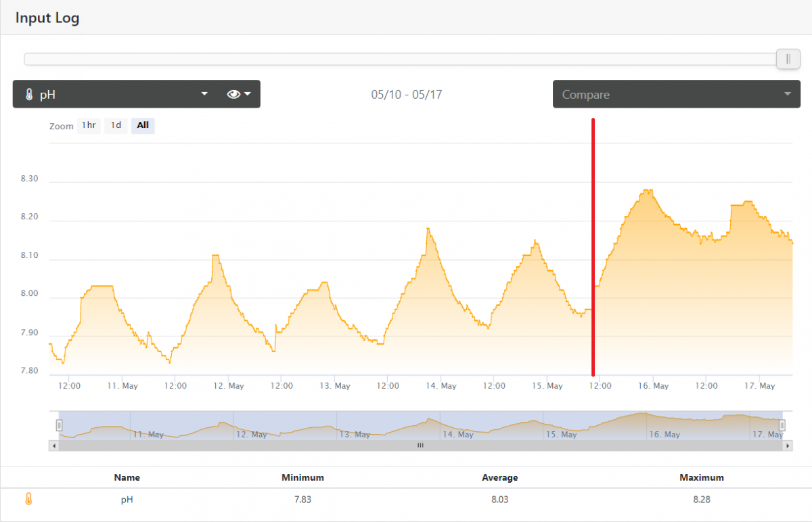Click the navigator left handle
This screenshot has height=522, width=812.
59,425
